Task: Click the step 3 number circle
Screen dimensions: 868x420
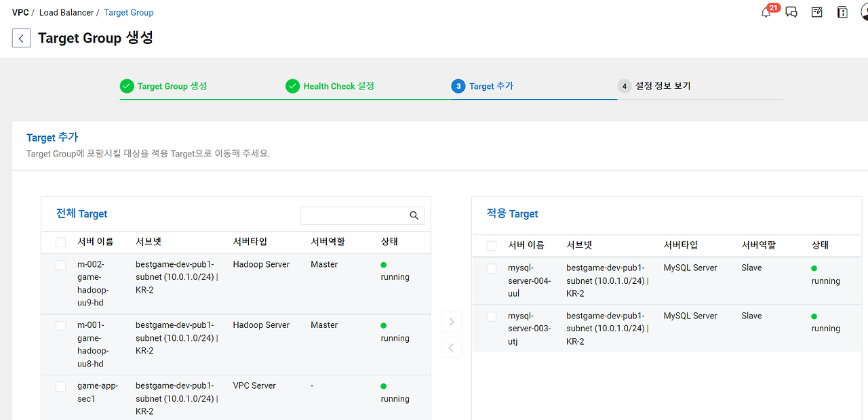Action: 458,86
